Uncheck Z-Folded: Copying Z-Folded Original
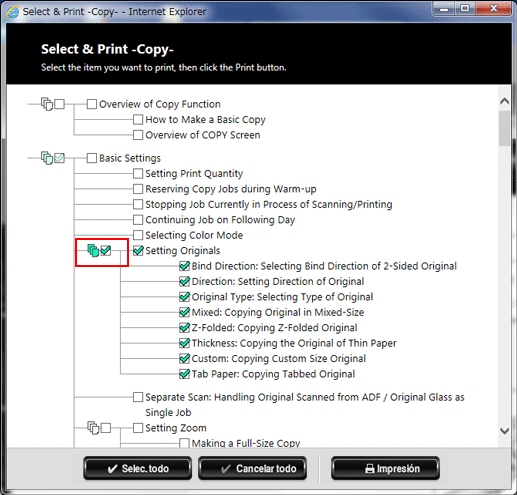The width and height of the screenshot is (517, 495). point(184,328)
